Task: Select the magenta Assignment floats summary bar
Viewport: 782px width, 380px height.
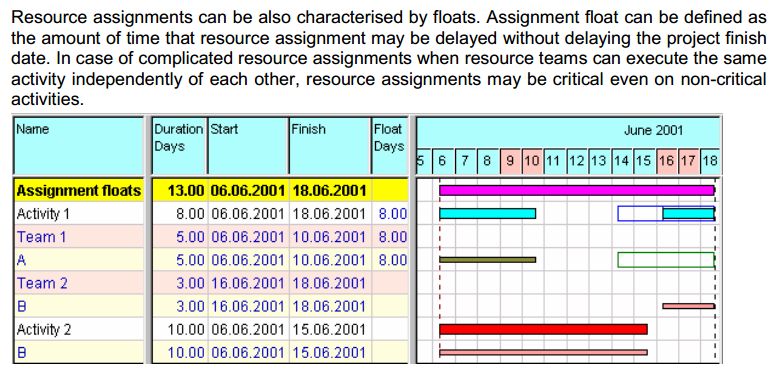Action: pos(577,190)
